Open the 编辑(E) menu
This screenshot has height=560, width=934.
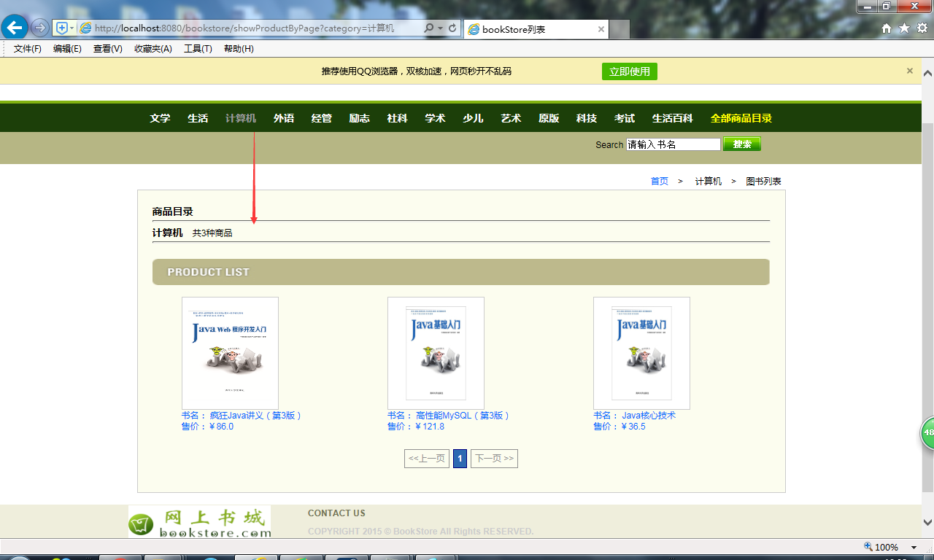[67, 49]
